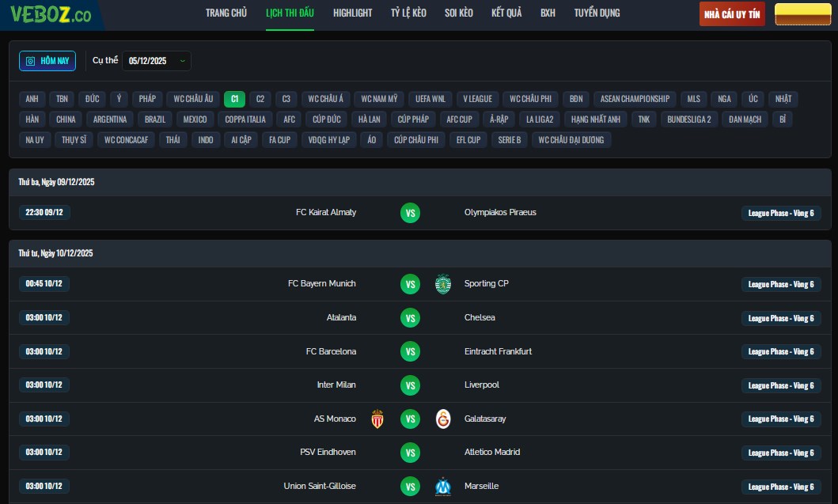Click VS badge for Inter Milan vs Liverpool

click(x=410, y=385)
